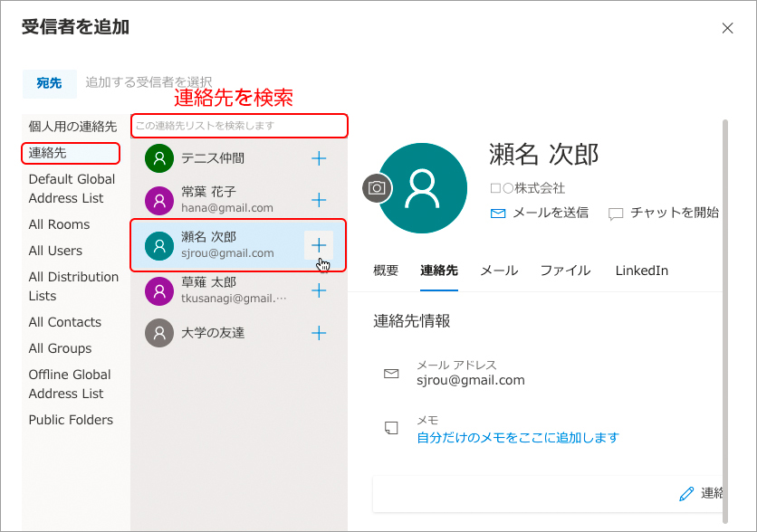Select Default Global Address List
The height and width of the screenshot is (532, 757).
[72, 188]
